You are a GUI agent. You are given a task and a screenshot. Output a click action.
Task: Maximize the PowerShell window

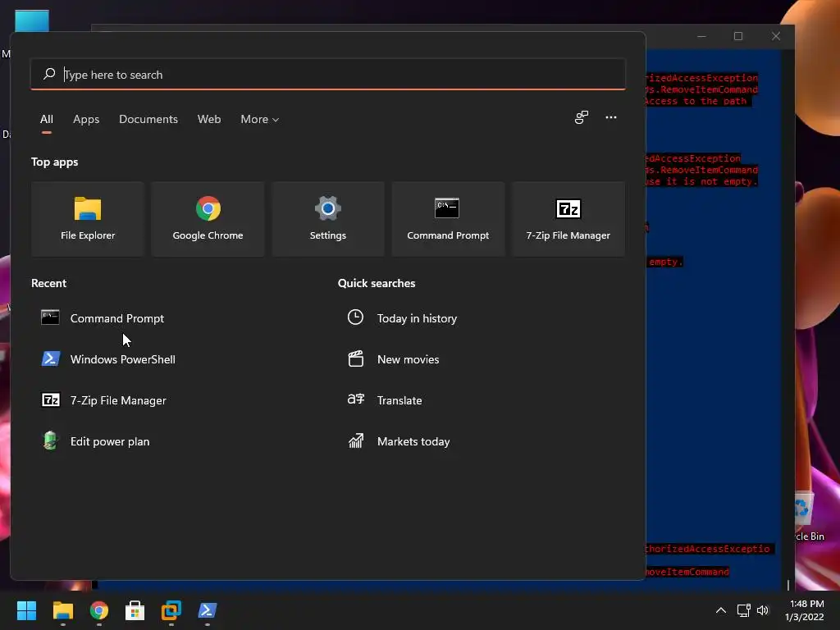pos(738,36)
